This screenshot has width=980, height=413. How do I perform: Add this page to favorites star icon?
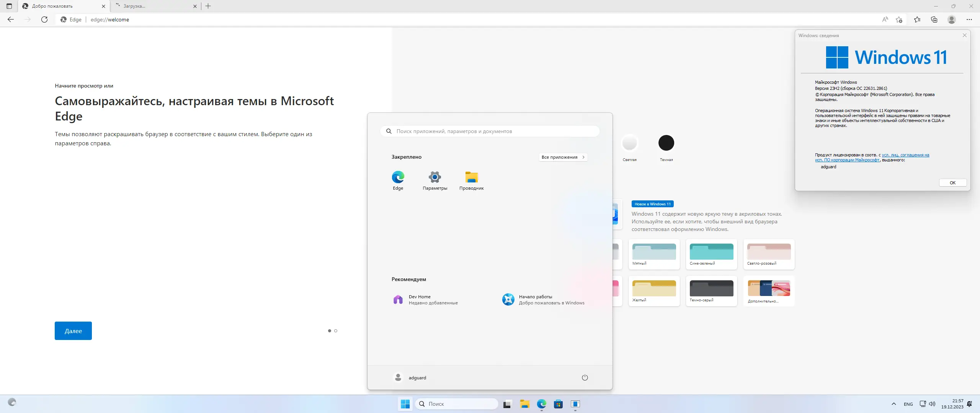coord(899,20)
